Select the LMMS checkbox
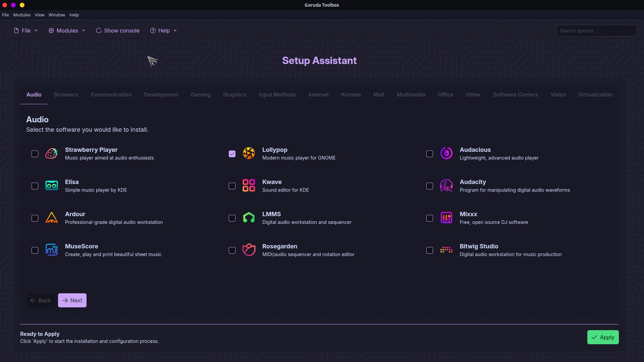 (232, 218)
